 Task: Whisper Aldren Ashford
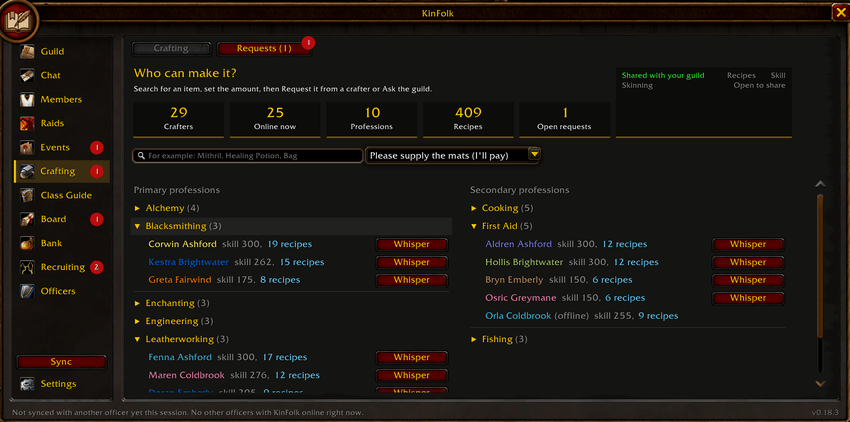tap(748, 244)
